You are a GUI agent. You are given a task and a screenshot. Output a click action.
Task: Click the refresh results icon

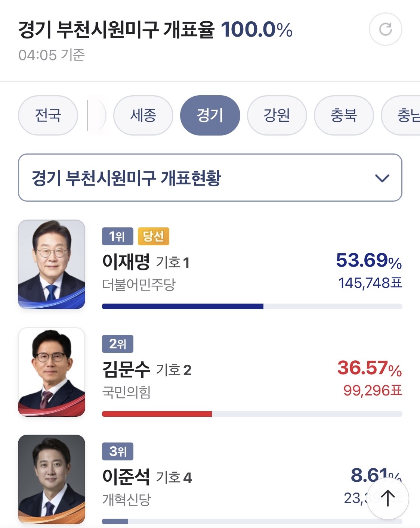385,29
